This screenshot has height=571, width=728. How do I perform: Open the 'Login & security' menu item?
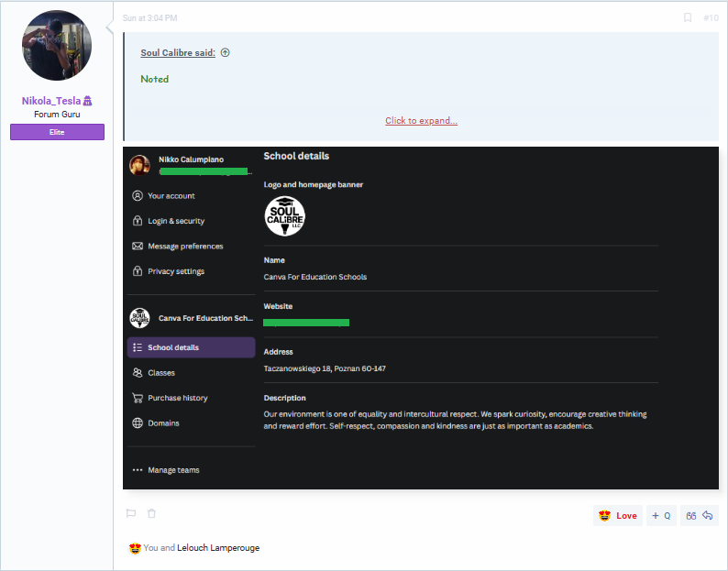click(176, 221)
